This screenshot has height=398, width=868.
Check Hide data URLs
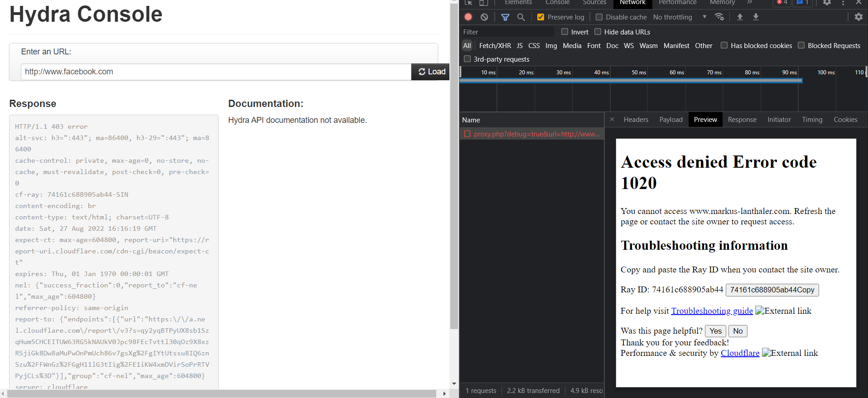[598, 32]
